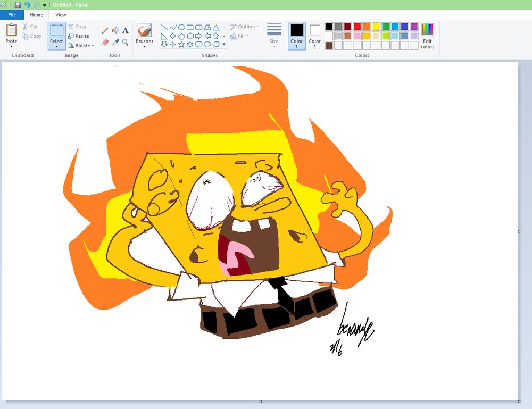
Task: Click the Paste clipboard icon
Action: point(11,30)
